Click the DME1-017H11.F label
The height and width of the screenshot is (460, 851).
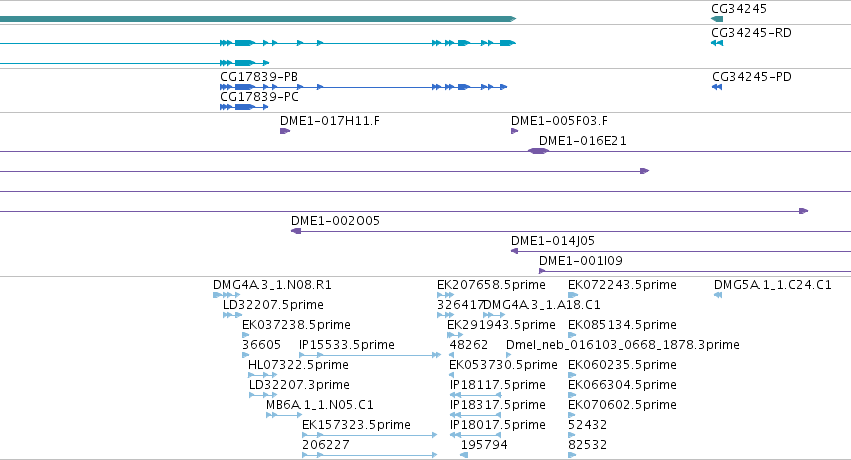click(330, 120)
